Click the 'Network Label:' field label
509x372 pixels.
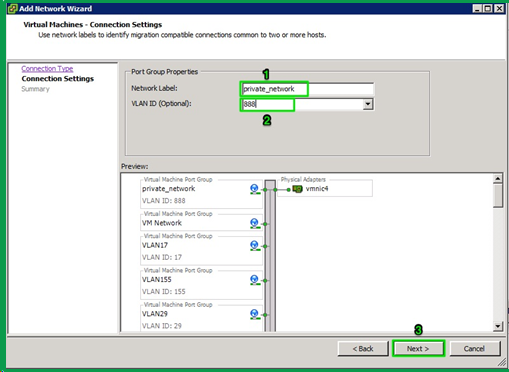coord(154,88)
